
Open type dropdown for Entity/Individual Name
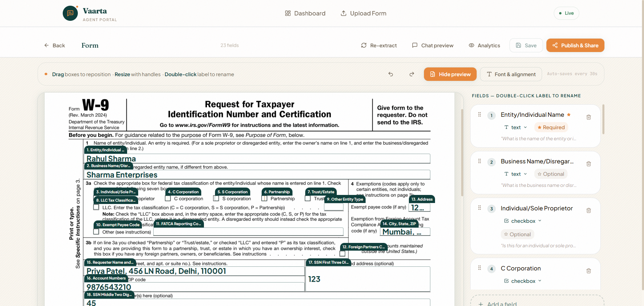click(x=516, y=127)
